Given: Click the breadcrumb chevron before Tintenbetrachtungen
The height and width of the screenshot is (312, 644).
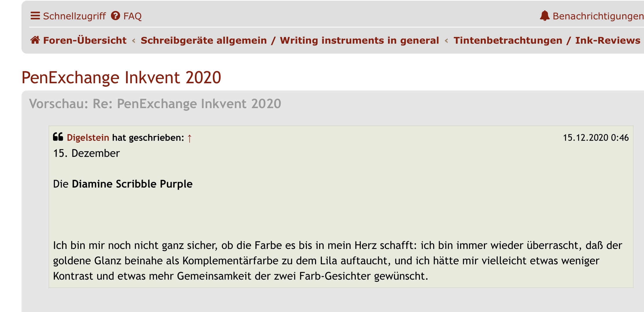Looking at the screenshot, I should (447, 41).
